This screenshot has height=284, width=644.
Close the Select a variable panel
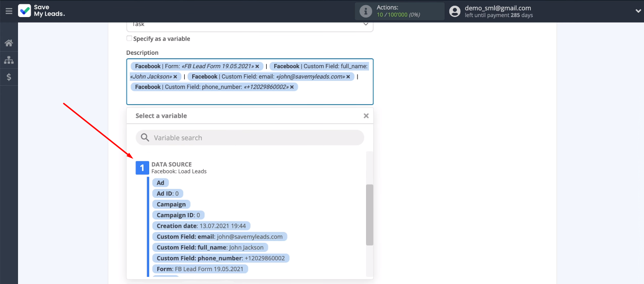(x=366, y=115)
